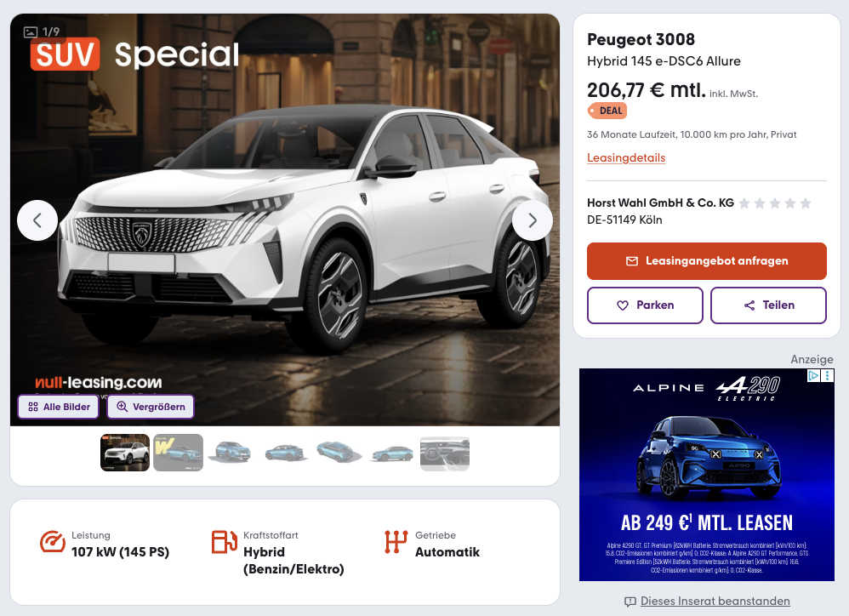
Task: Open the Leasingdetails link
Action: click(x=626, y=157)
